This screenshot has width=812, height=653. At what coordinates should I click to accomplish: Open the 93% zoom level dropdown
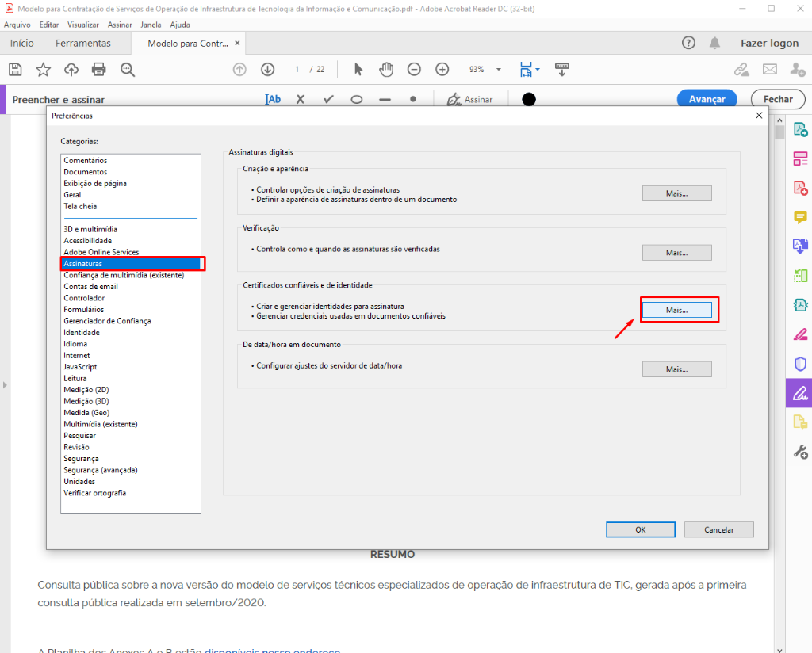[x=485, y=70]
